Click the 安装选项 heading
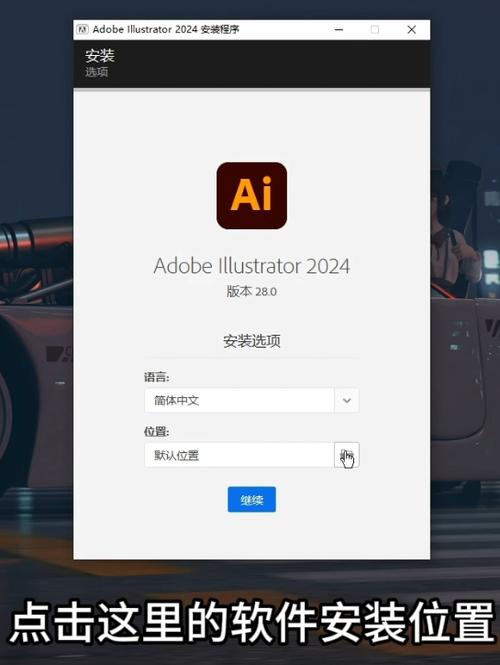This screenshot has width=500, height=665. (251, 341)
